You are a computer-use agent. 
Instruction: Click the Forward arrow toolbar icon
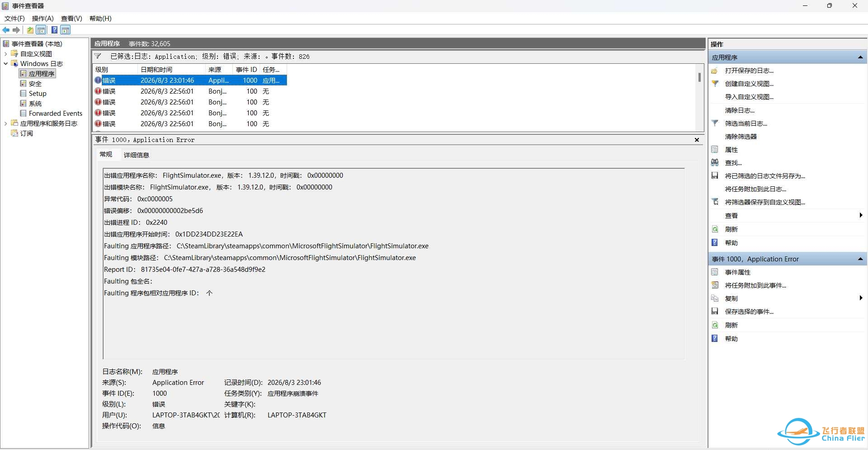(16, 30)
